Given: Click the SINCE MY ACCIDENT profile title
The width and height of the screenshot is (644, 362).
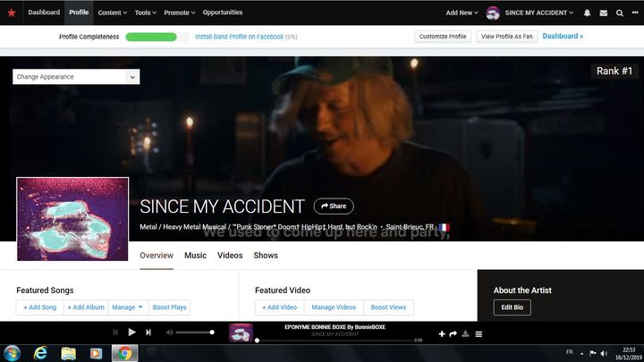Looking at the screenshot, I should [222, 206].
